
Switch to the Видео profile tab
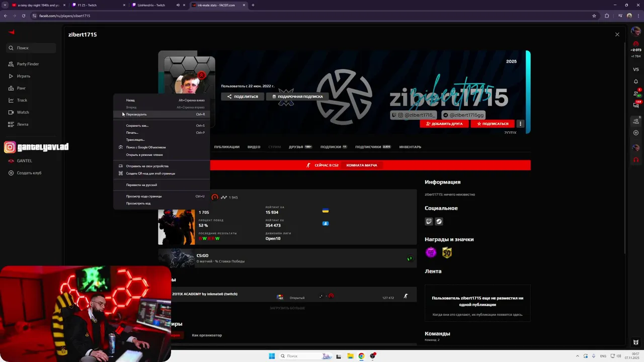[x=254, y=147]
